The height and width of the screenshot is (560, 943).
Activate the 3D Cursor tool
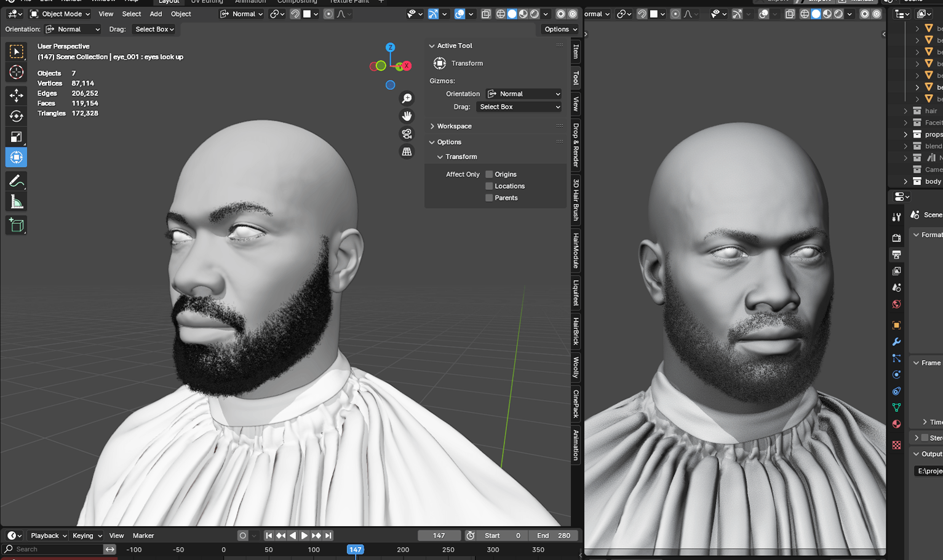(17, 73)
